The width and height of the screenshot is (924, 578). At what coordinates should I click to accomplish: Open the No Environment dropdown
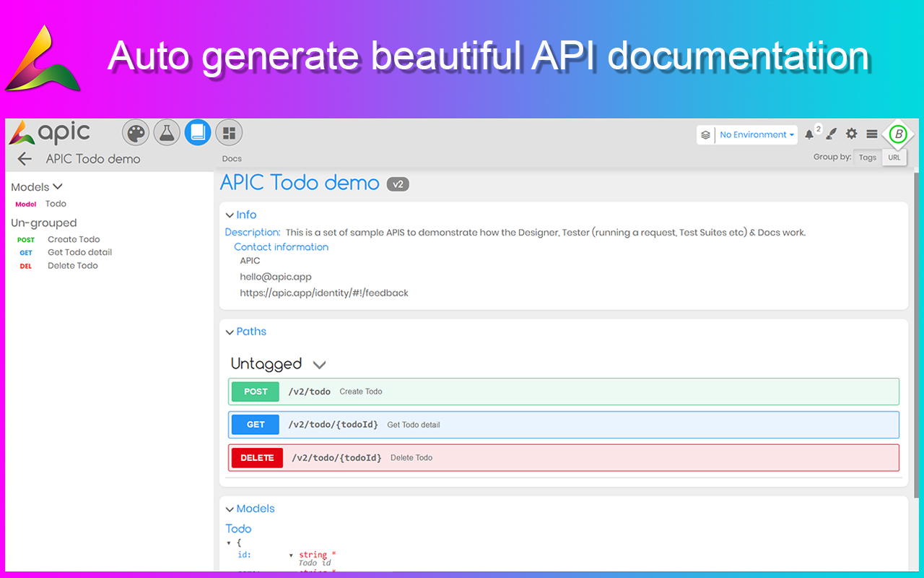click(757, 135)
